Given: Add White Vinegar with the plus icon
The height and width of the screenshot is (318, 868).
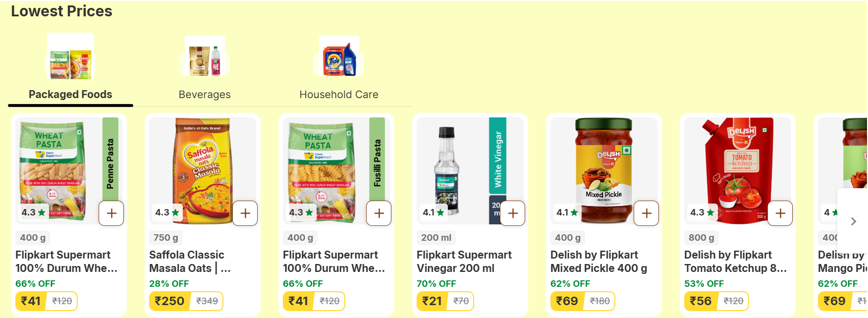Looking at the screenshot, I should [513, 213].
